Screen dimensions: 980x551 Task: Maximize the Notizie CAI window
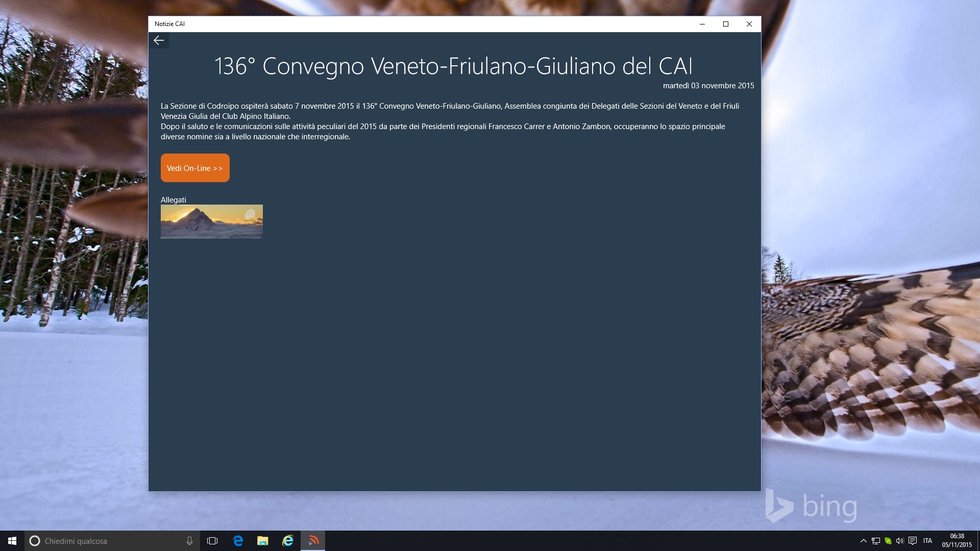(725, 24)
